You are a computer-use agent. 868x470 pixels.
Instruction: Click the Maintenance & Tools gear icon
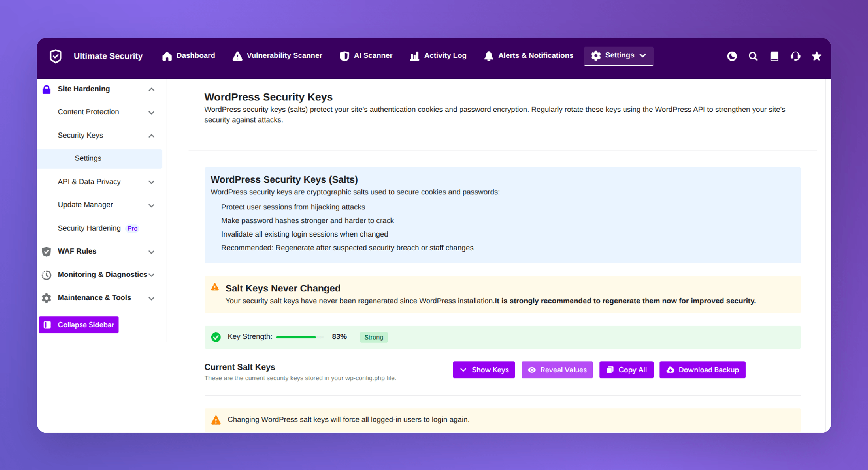point(47,298)
